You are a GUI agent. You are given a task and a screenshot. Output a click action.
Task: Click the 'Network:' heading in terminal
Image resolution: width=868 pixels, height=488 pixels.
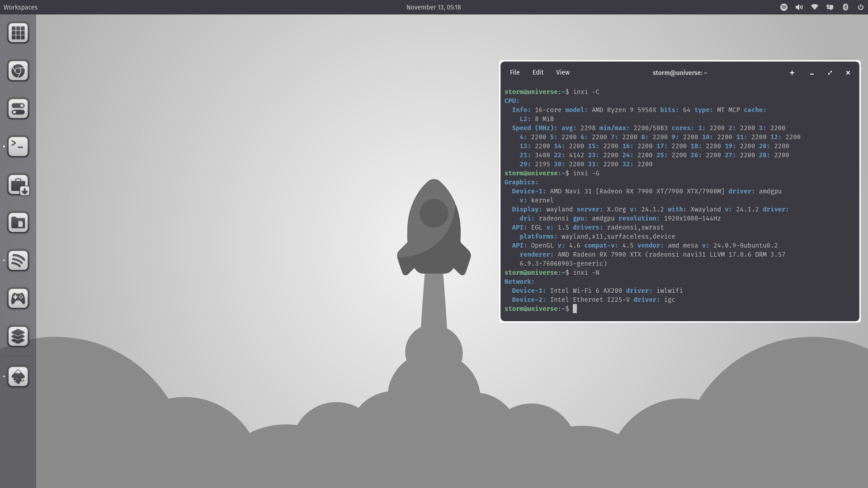point(519,282)
